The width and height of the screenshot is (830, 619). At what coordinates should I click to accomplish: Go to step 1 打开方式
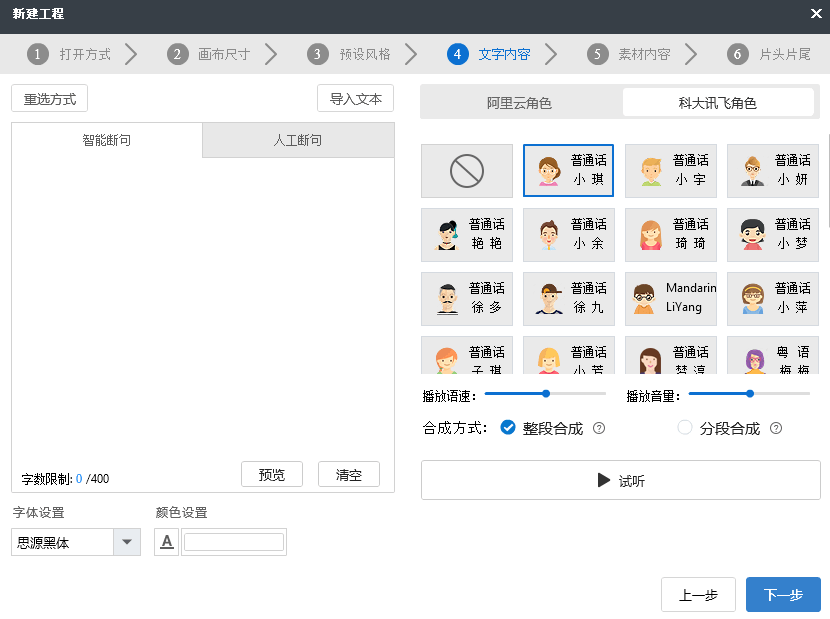pos(69,54)
